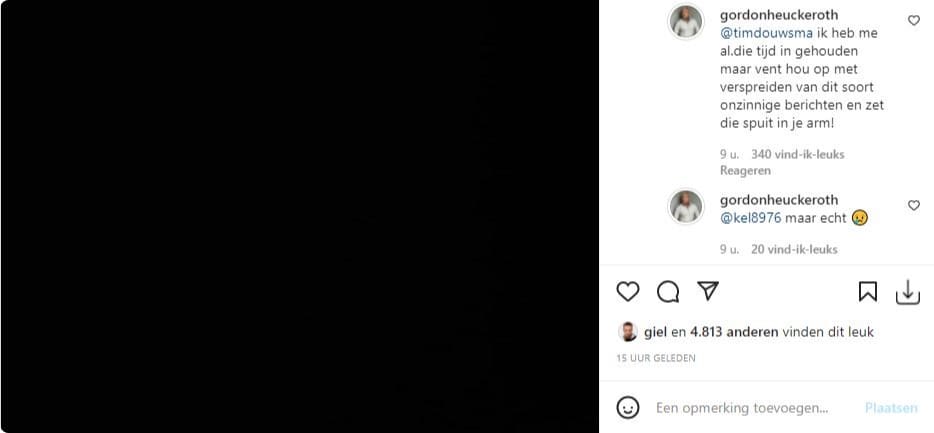Click the Plaatsen button
Viewport: 934px width, 433px height.
[891, 408]
